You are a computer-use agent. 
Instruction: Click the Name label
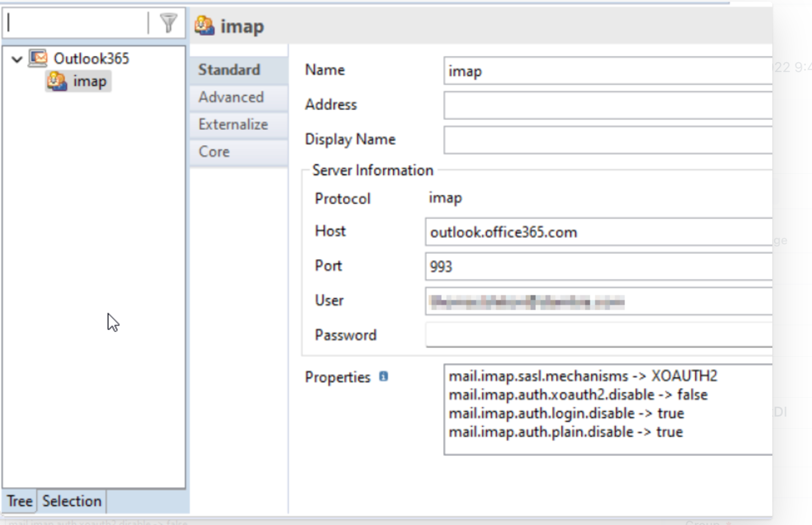[325, 70]
